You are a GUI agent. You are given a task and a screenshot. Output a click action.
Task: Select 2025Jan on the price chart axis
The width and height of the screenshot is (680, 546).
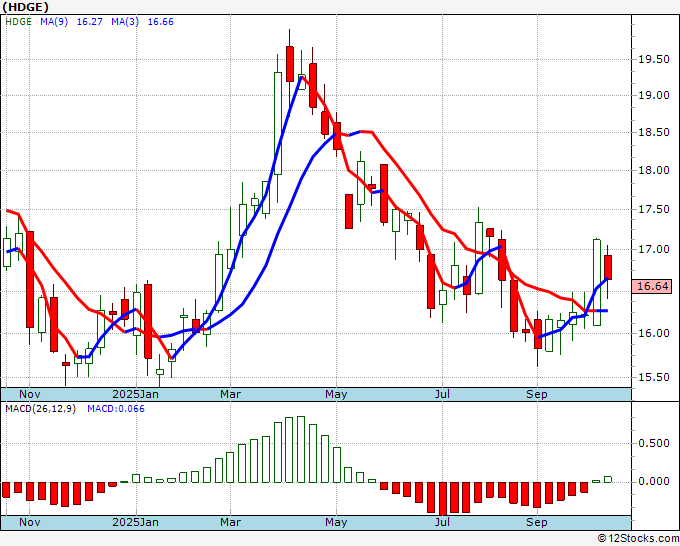tap(135, 395)
